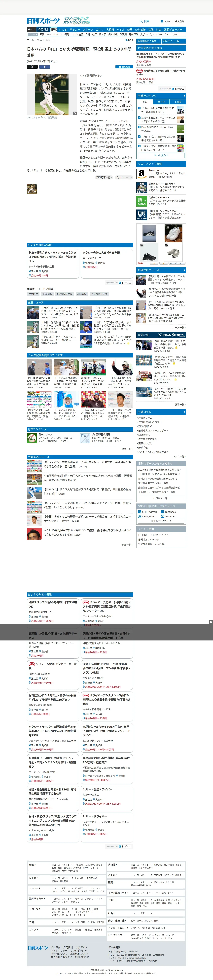Open the Instagram SNS icon
The width and height of the screenshot is (213, 980).
click(x=140, y=516)
